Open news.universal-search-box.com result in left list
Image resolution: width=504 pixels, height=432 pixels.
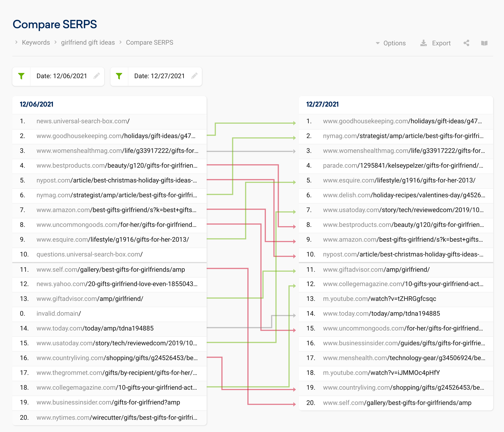pos(83,121)
